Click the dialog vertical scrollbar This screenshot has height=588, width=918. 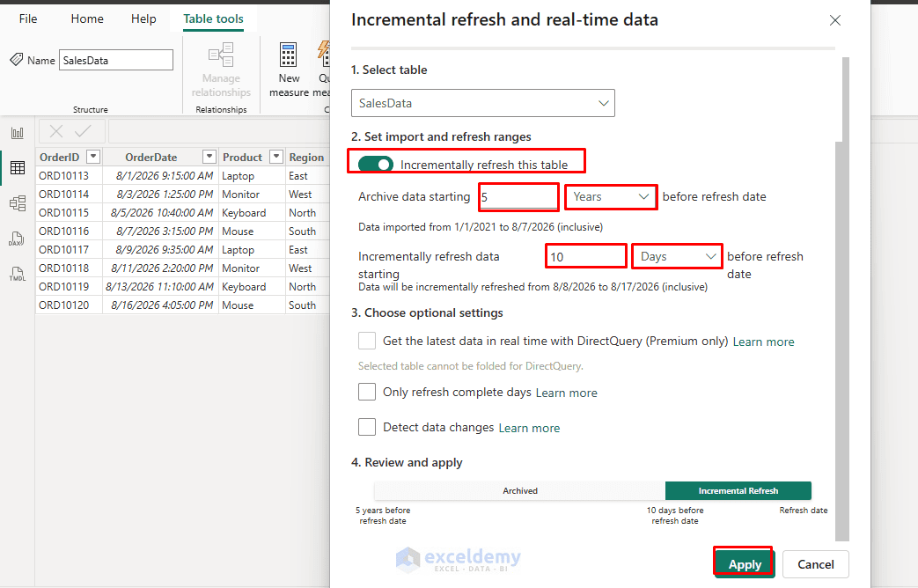(842, 298)
